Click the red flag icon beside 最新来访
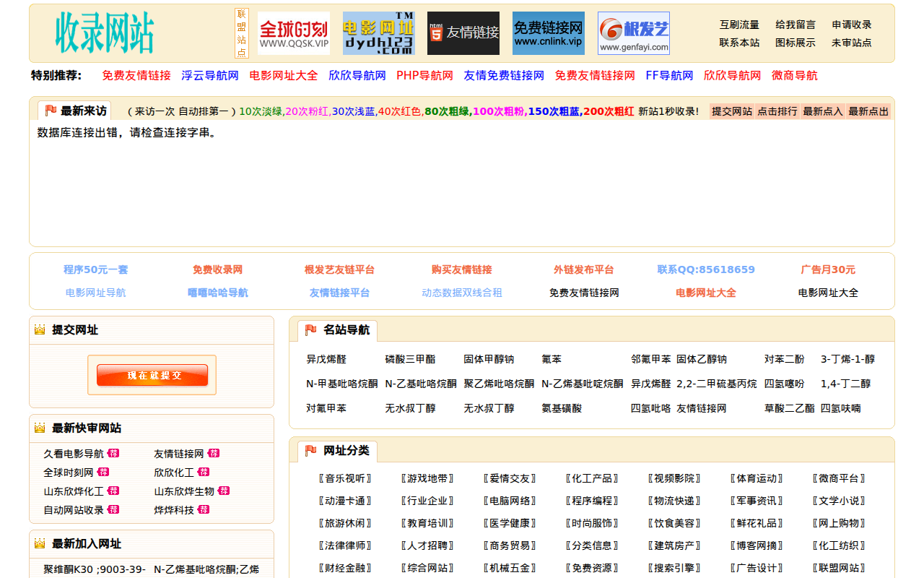The height and width of the screenshot is (578, 924). [x=51, y=111]
